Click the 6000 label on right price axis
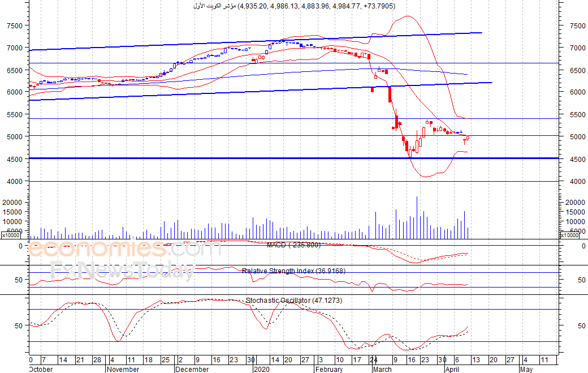 coord(577,92)
